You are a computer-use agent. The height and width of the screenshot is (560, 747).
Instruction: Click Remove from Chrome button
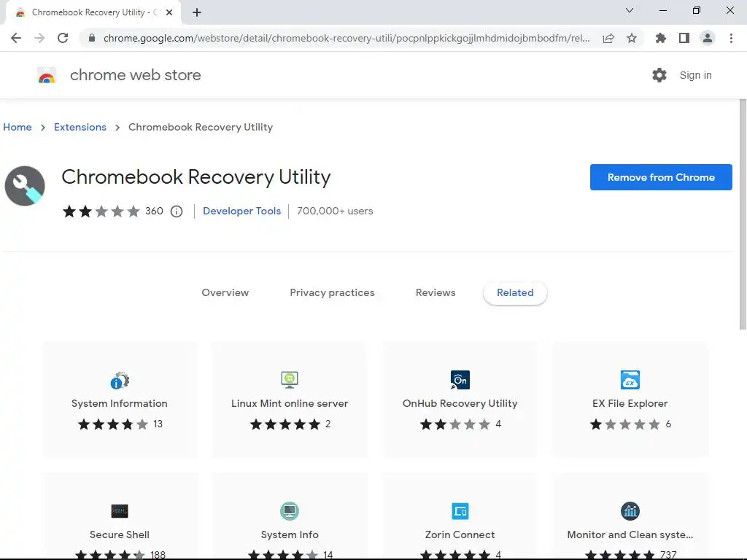(661, 177)
